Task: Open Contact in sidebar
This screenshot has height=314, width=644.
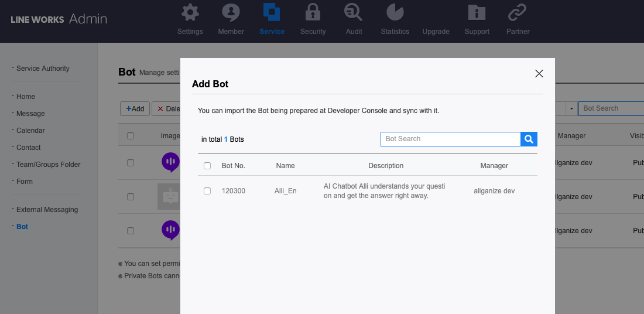Action: (28, 148)
